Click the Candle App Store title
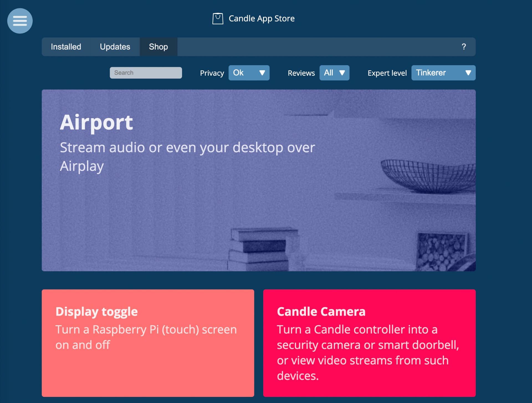The image size is (532, 403). [x=262, y=19]
